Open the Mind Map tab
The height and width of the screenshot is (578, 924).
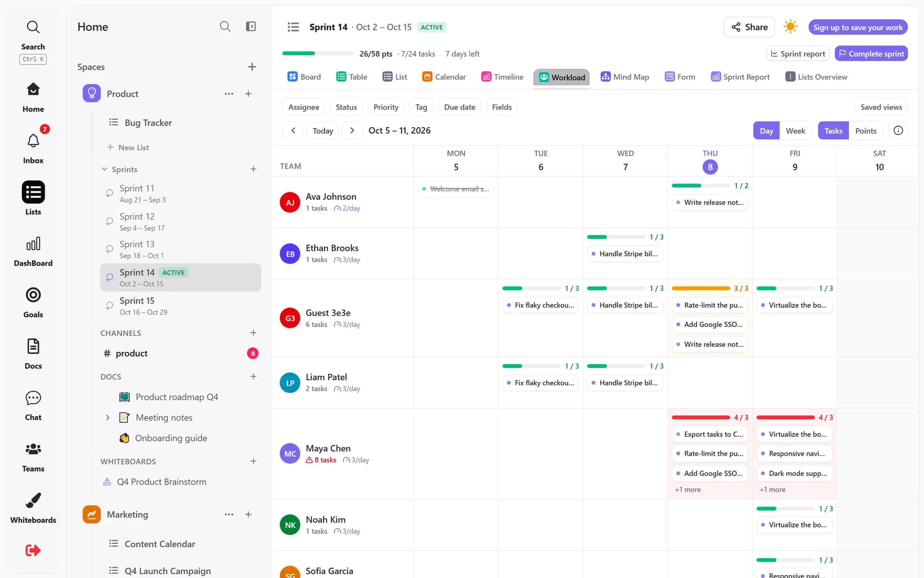pos(625,77)
